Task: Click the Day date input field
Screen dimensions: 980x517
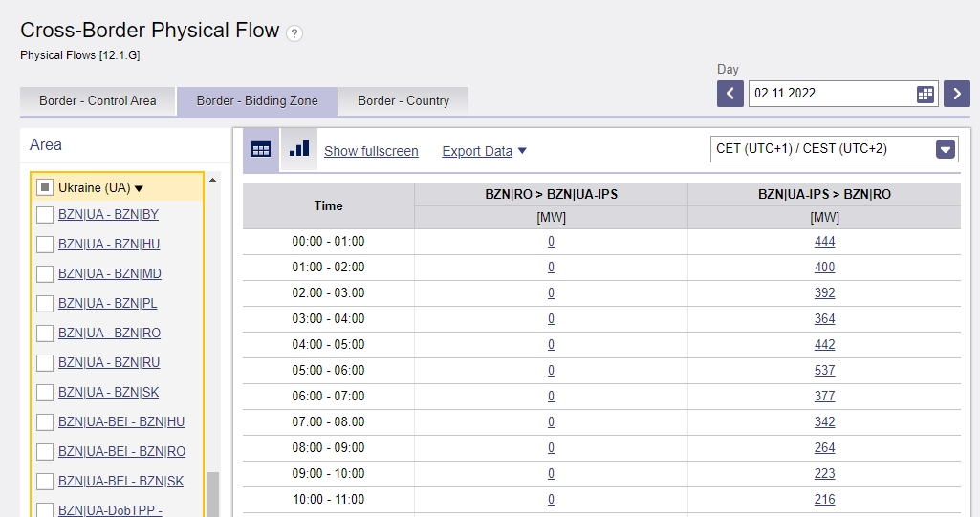Action: pyautogui.click(x=833, y=94)
